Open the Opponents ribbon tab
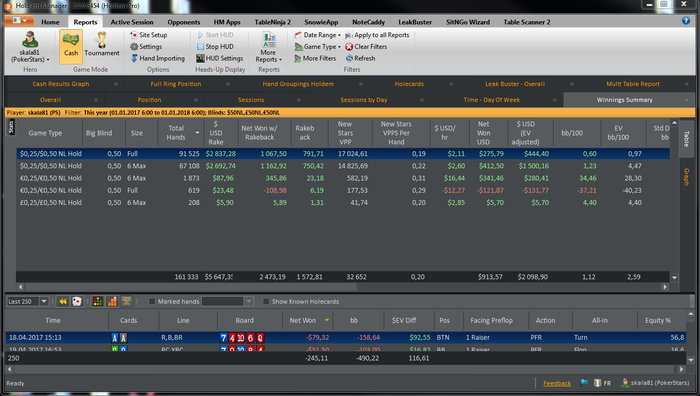Image resolution: width=700 pixels, height=396 pixels. pyautogui.click(x=183, y=22)
